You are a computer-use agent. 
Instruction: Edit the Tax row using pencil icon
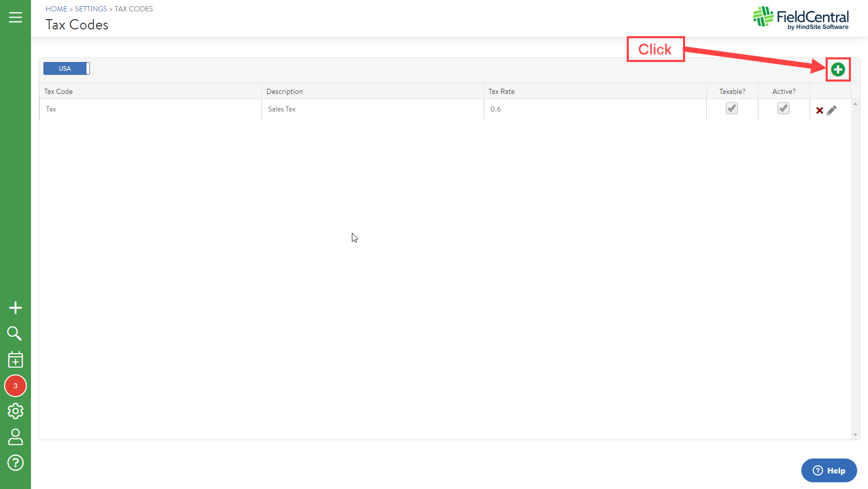(x=831, y=111)
